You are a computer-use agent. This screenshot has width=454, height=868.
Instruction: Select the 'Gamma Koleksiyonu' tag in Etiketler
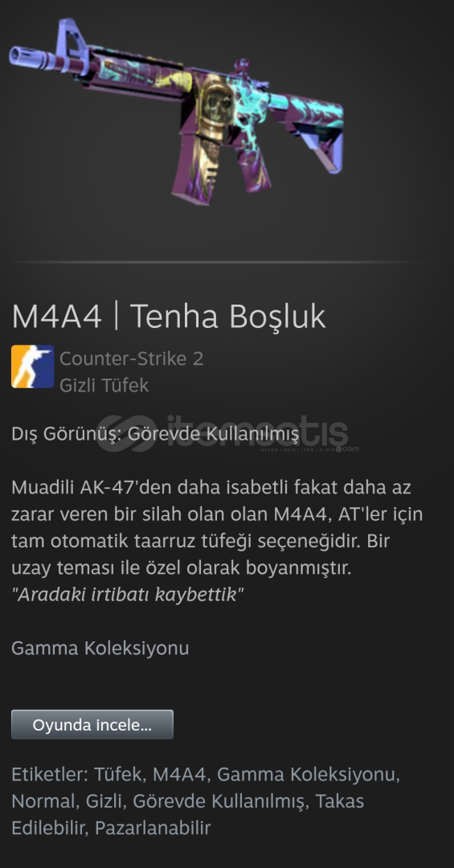(308, 775)
